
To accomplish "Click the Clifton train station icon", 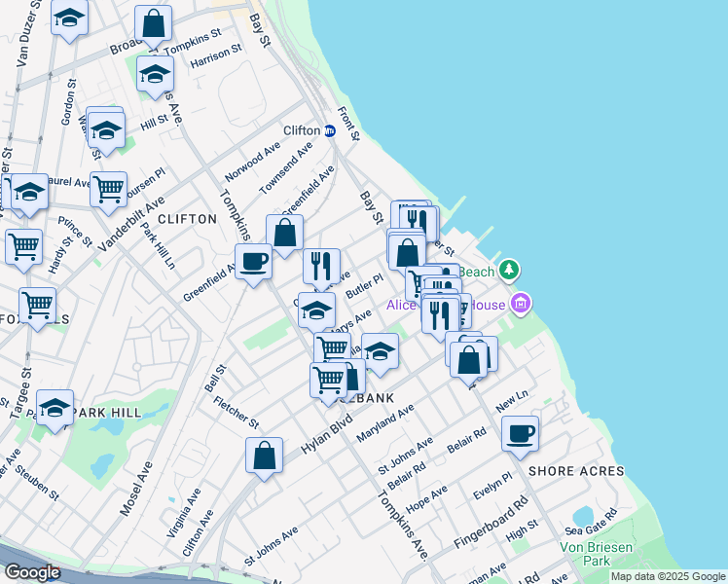I will click(x=330, y=131).
